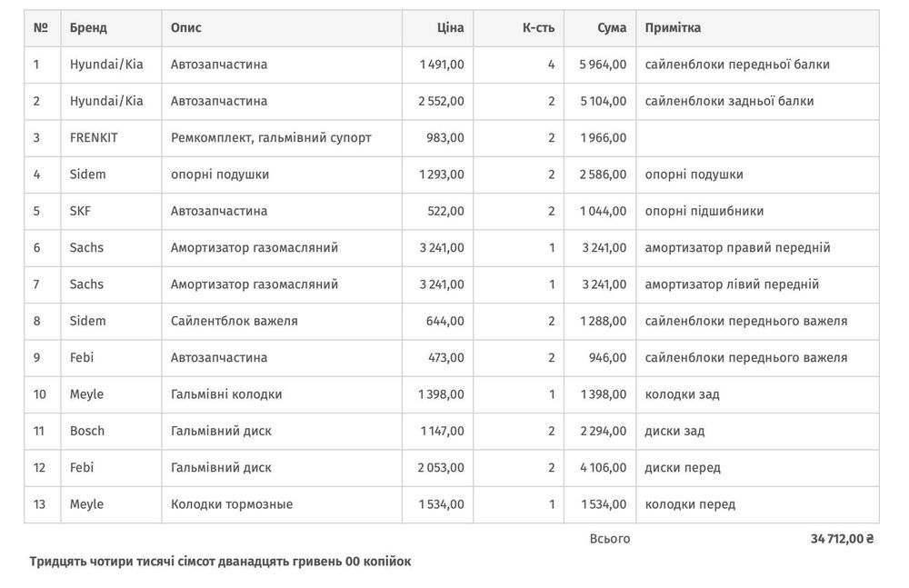
Task: Click the total written in words
Action: click(220, 562)
